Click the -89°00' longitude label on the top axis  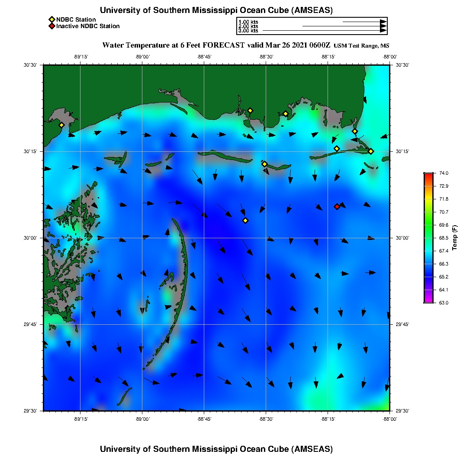click(143, 57)
